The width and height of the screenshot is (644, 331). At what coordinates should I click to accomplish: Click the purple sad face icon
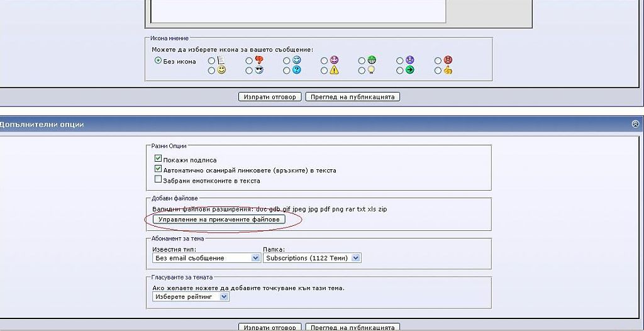pos(410,60)
